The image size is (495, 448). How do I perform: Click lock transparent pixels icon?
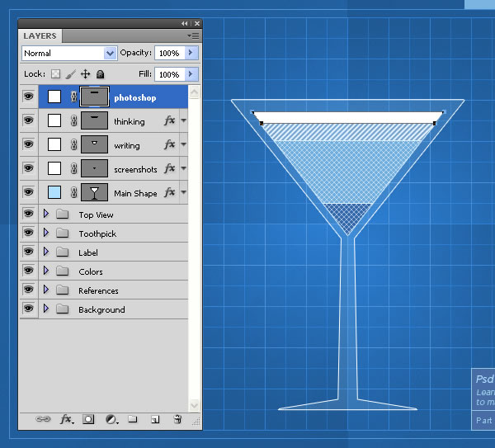(x=55, y=74)
